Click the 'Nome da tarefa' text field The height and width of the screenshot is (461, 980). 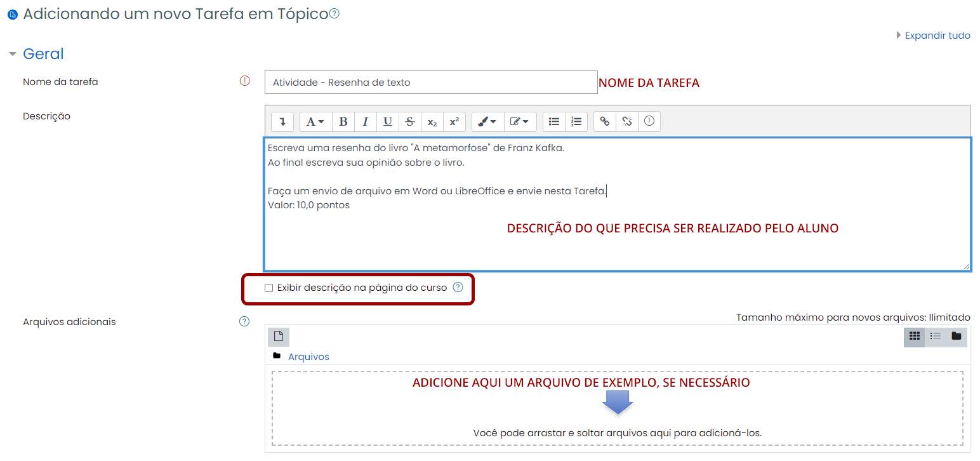pyautogui.click(x=432, y=82)
